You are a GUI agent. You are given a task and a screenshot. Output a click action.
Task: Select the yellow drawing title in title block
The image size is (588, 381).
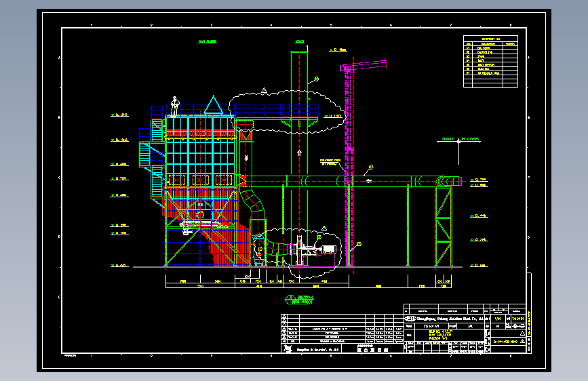click(440, 335)
